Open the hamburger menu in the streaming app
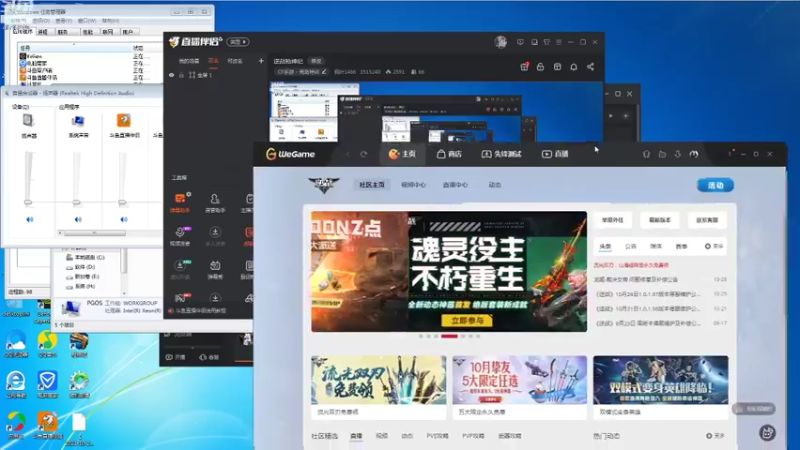The height and width of the screenshot is (450, 800). click(x=559, y=42)
